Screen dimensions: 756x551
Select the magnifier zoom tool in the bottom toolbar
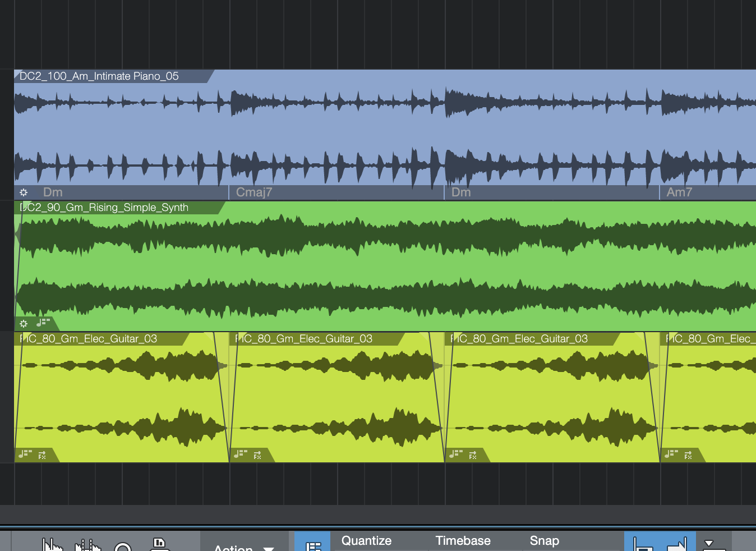pyautogui.click(x=123, y=547)
